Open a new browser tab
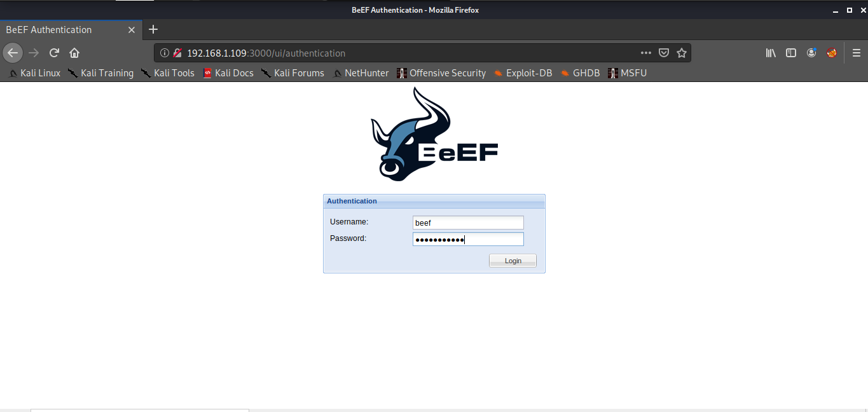This screenshot has height=412, width=868. coord(153,29)
